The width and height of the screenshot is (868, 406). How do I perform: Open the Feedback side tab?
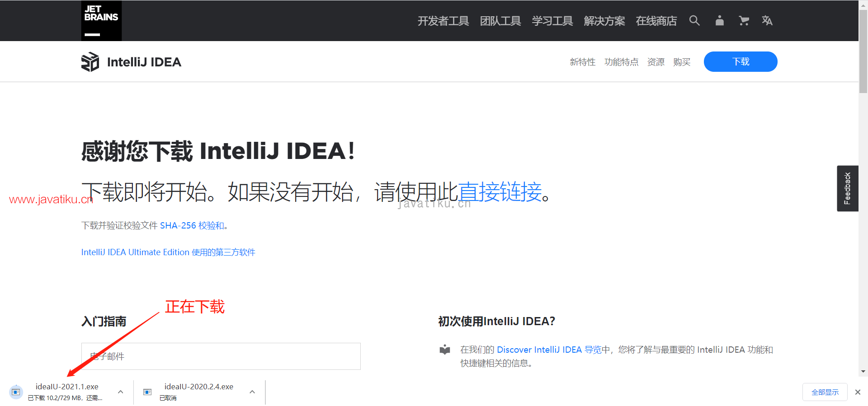(848, 188)
